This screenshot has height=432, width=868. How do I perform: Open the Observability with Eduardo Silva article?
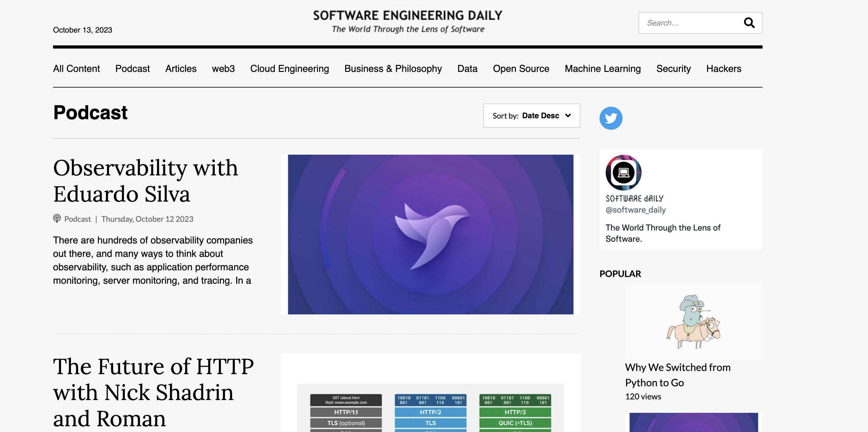click(x=145, y=181)
